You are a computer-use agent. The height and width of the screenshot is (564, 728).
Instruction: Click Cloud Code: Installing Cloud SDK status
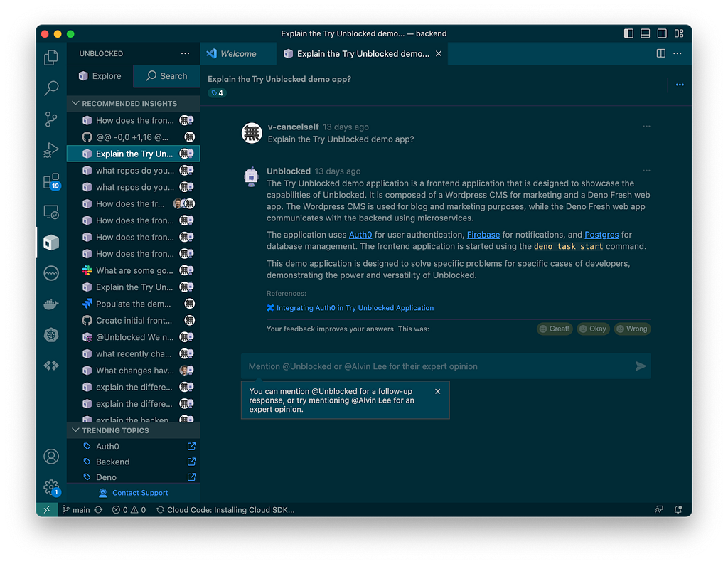(x=225, y=510)
